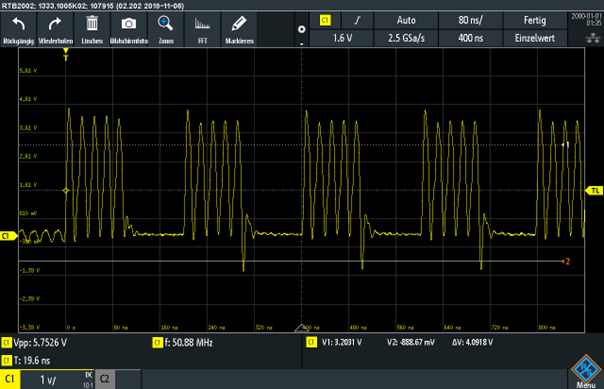
Task: Set the 1.6 V trigger level
Action: (342, 38)
